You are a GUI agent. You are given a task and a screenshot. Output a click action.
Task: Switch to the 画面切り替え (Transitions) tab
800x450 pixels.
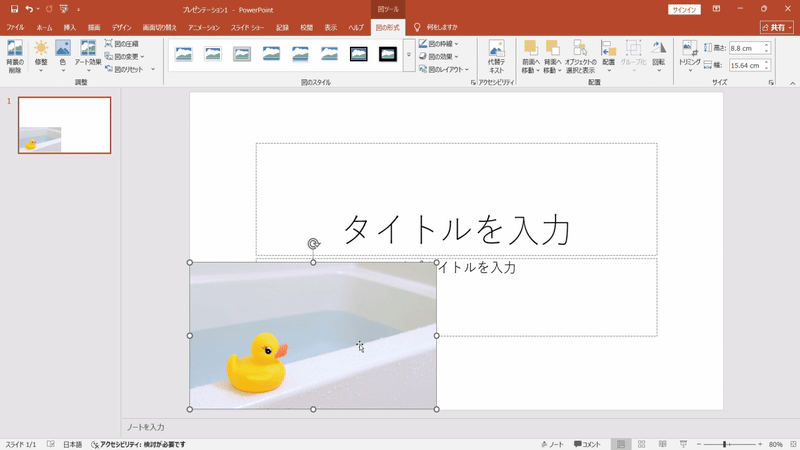(159, 27)
